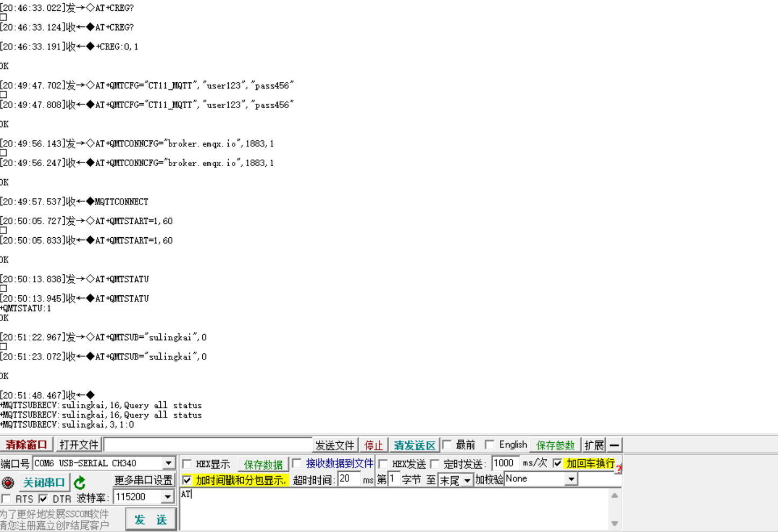Click the sent AT+QMTSTART=1,60 line
The image size is (778, 532).
point(86,221)
